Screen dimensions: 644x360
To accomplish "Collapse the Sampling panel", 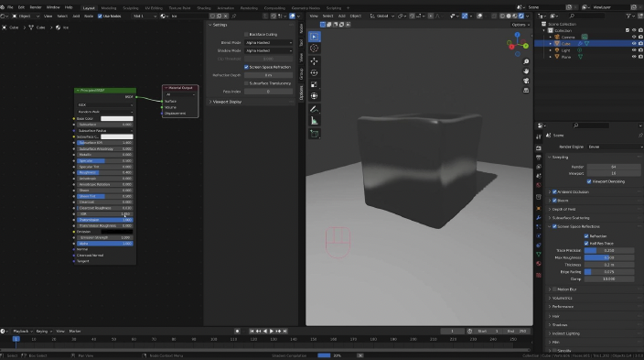I will (560, 158).
